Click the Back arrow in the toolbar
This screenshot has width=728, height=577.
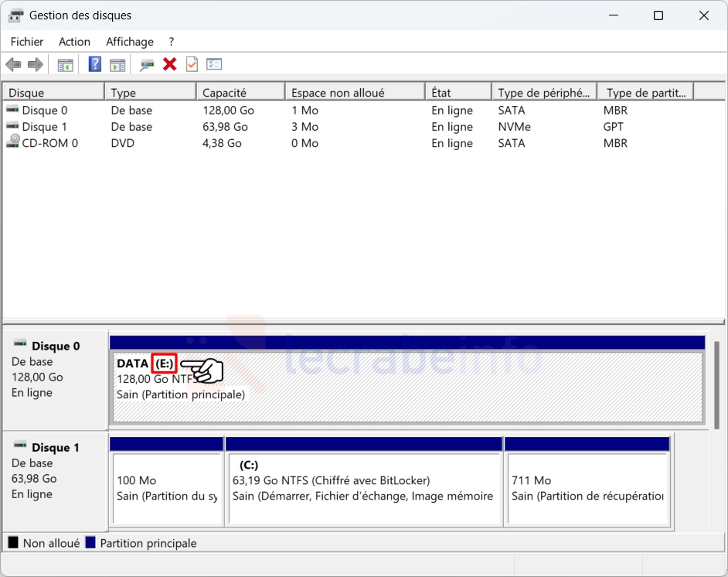(x=13, y=65)
